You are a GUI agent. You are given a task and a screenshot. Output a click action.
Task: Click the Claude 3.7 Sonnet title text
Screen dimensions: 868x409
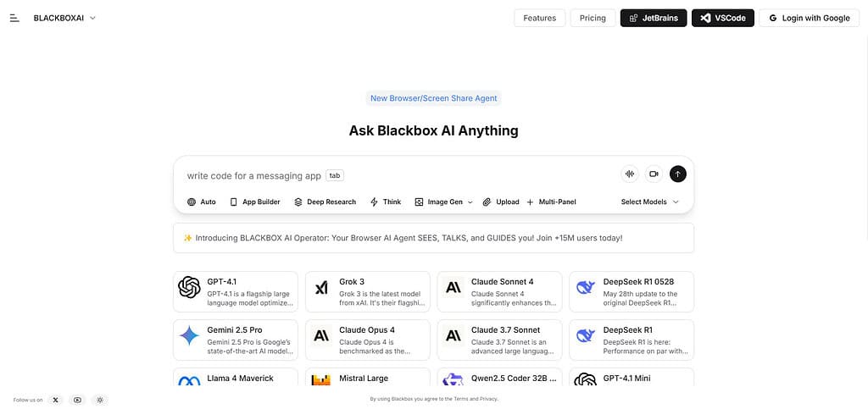(x=506, y=330)
